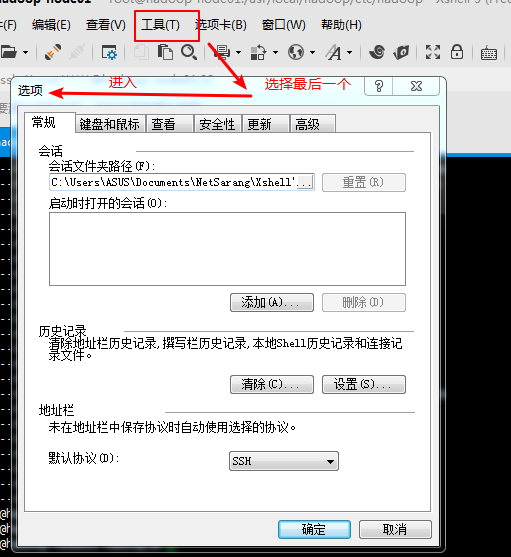This screenshot has height=557, width=511.
Task: Switch to the 键盘和鼠标 tab
Action: click(110, 124)
